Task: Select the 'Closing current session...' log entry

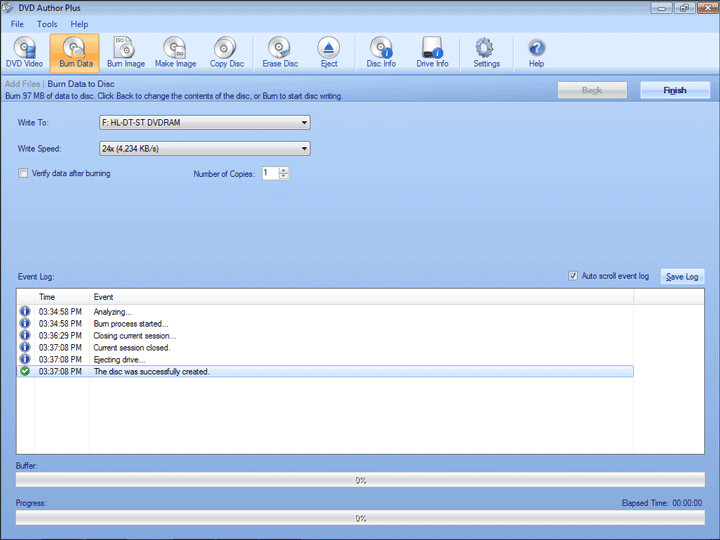Action: tap(325, 336)
